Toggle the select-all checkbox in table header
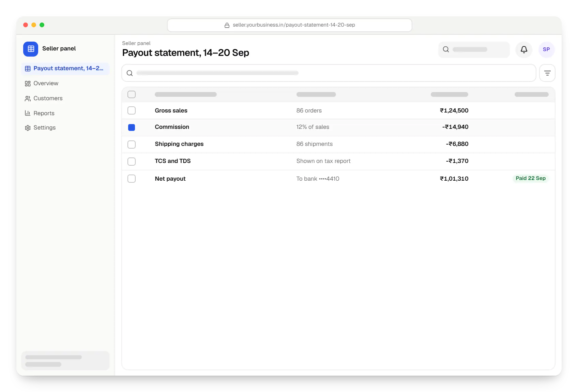This screenshot has width=578, height=392. tap(132, 94)
